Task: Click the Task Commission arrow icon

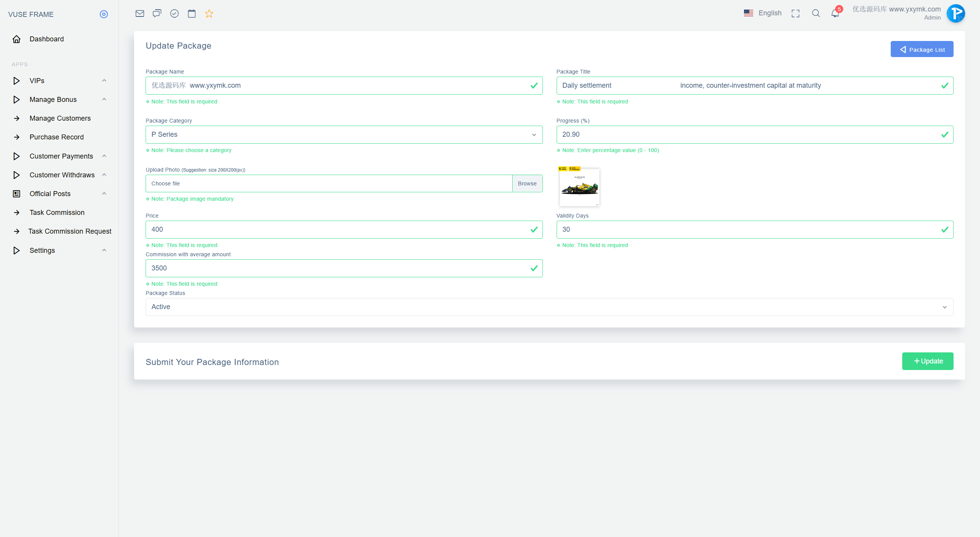Action: coord(16,213)
